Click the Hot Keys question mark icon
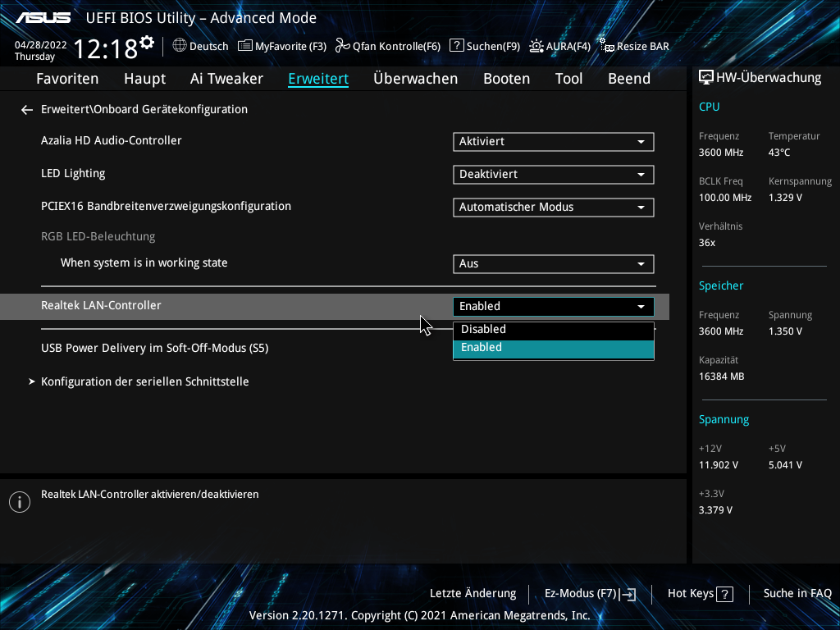840x630 pixels. click(x=725, y=594)
